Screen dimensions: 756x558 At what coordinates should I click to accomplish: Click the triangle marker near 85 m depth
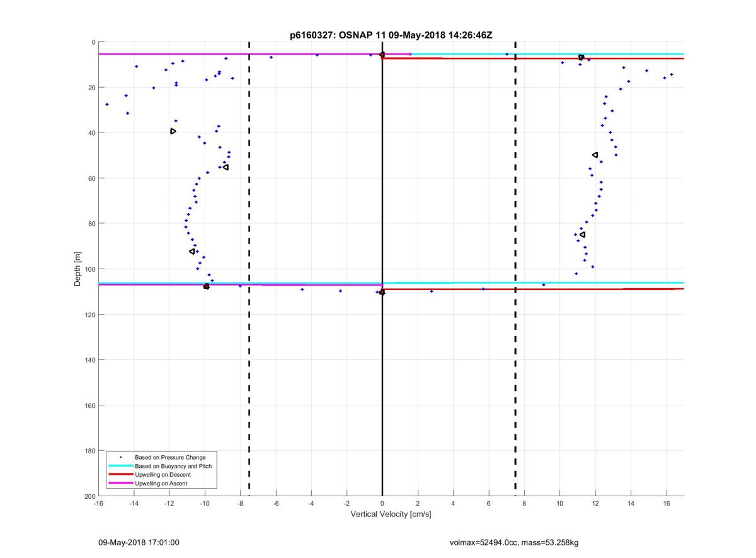point(582,235)
